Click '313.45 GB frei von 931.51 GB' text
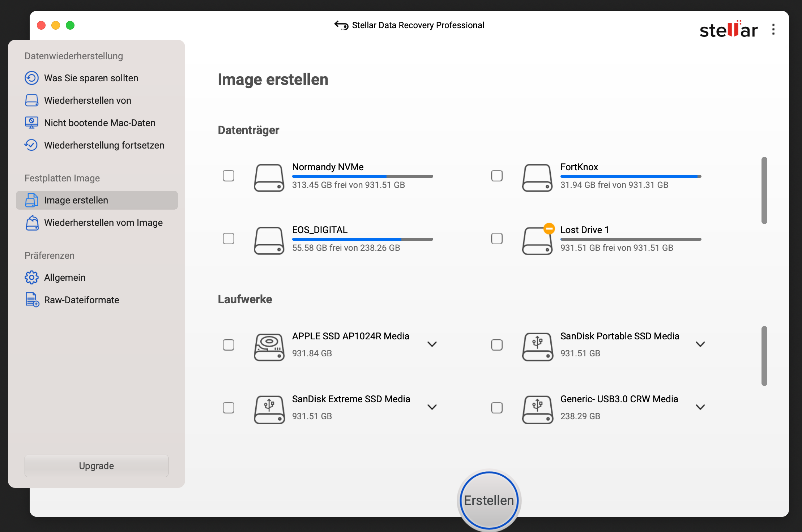Screen dimensions: 802x532 (x=349, y=185)
